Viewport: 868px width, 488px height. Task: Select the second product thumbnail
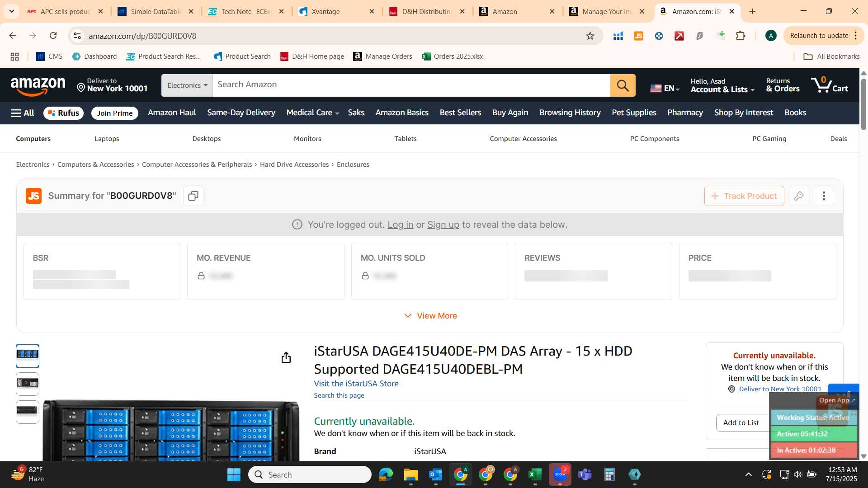pos(28,384)
